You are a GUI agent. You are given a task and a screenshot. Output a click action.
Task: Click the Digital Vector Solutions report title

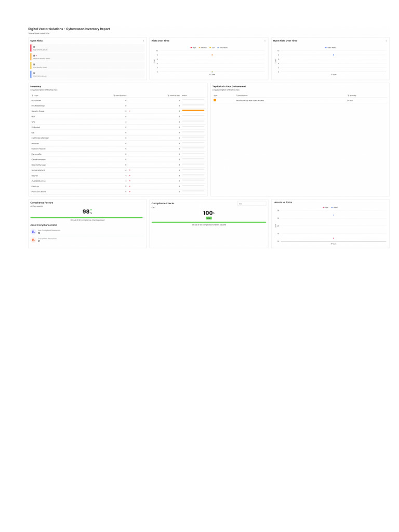69,29
